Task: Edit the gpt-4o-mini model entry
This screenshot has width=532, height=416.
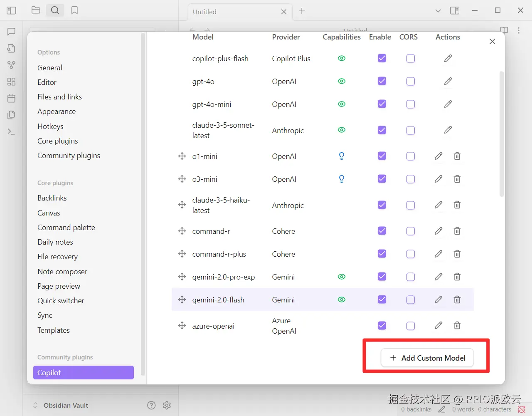Action: (448, 104)
